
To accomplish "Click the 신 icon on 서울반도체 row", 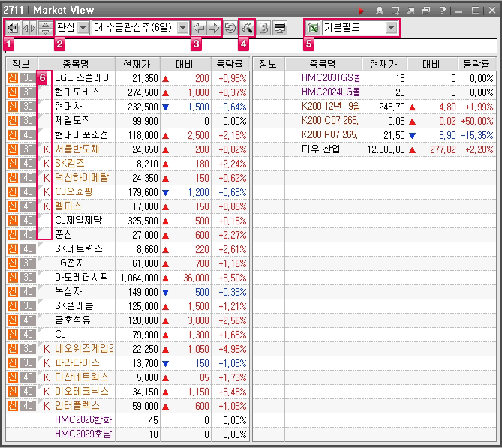I will [x=13, y=149].
